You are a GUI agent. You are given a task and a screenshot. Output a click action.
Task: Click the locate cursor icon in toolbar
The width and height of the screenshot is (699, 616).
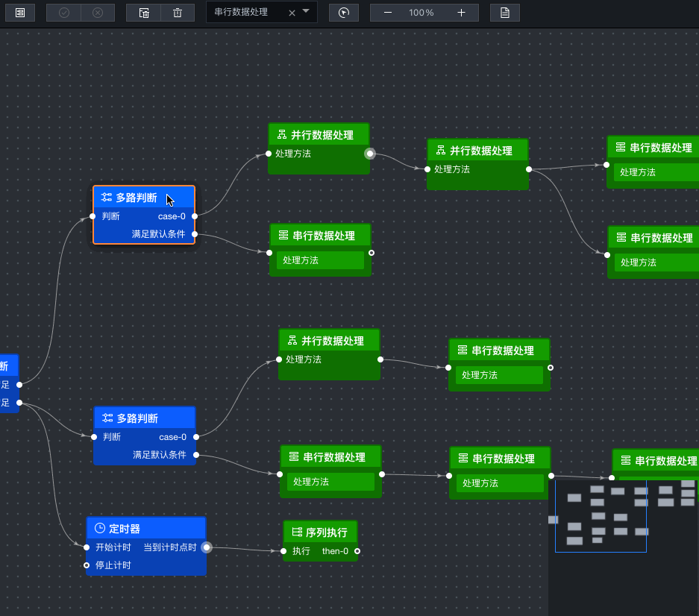tap(344, 13)
